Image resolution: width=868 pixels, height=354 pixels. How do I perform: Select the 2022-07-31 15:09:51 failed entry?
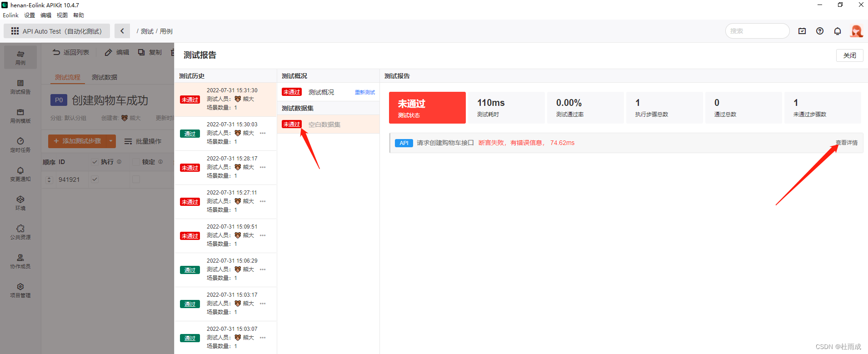point(225,235)
